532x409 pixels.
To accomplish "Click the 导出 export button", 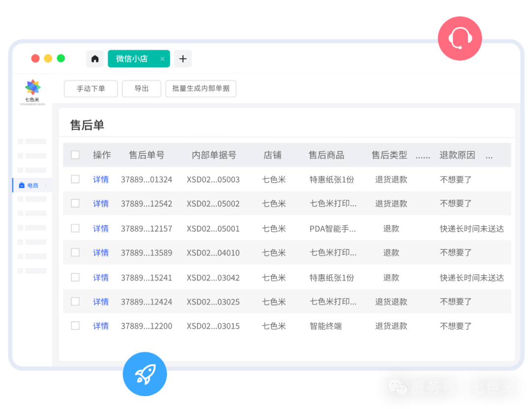I will pos(141,89).
